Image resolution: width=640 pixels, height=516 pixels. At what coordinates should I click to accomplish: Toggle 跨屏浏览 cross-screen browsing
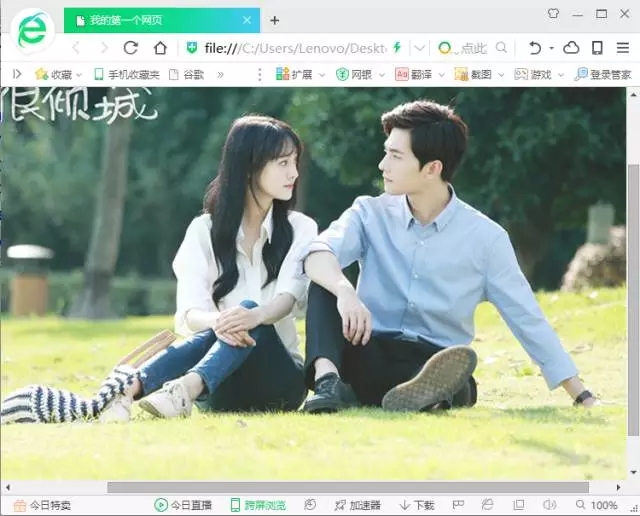coord(258,505)
